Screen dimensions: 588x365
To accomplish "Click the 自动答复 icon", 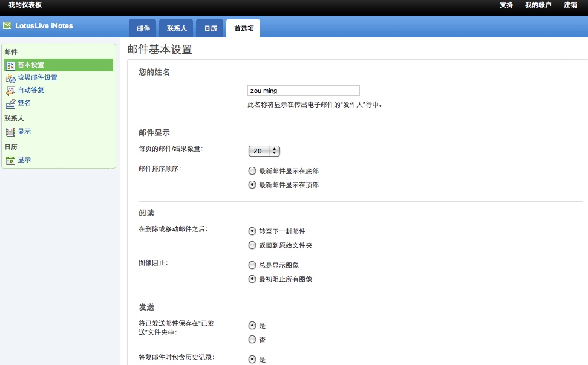I will point(10,91).
